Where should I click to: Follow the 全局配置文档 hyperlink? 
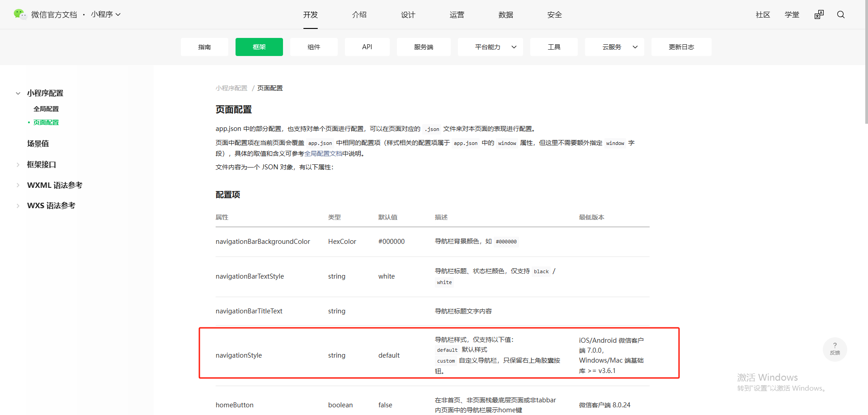[x=323, y=154]
